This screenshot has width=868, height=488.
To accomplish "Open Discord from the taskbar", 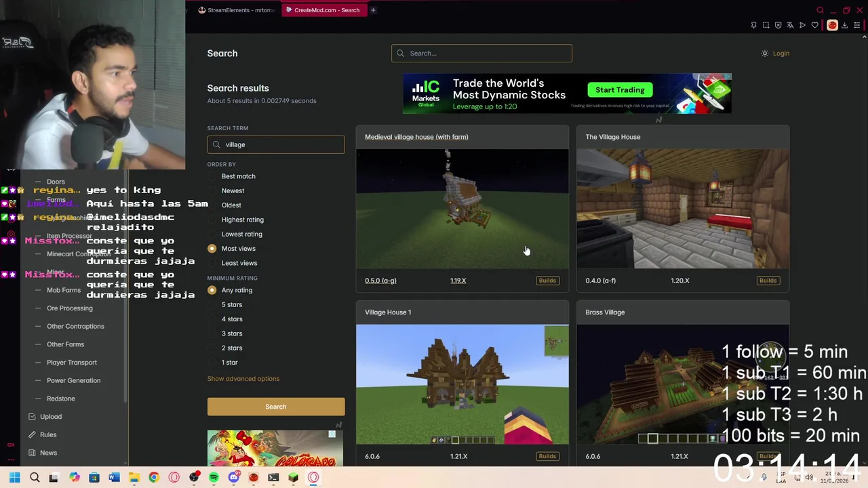I will (x=234, y=477).
